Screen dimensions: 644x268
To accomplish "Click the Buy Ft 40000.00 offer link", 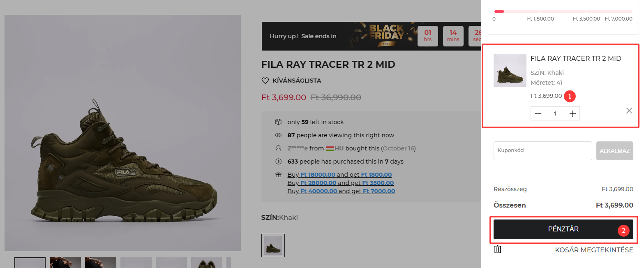I will 341,191.
